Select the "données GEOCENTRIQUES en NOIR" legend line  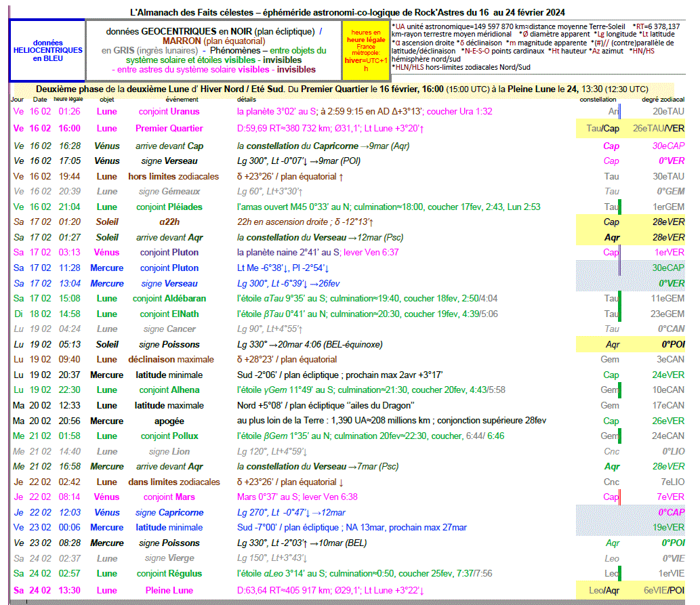pyautogui.click(x=214, y=31)
